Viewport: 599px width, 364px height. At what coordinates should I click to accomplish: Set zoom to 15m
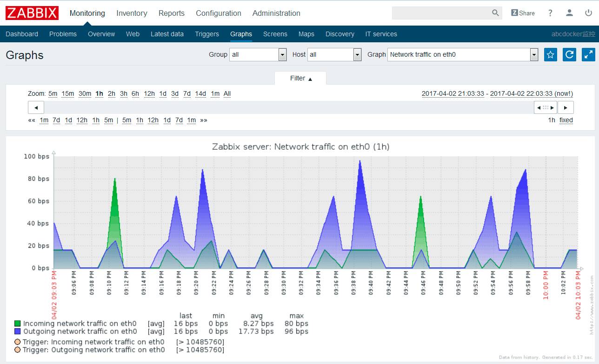[68, 93]
